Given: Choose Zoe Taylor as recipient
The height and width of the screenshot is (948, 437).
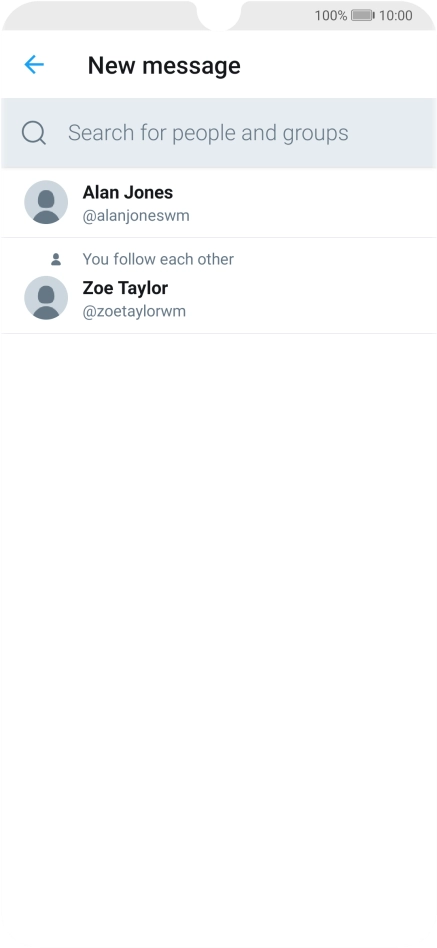Looking at the screenshot, I should (x=219, y=286).
